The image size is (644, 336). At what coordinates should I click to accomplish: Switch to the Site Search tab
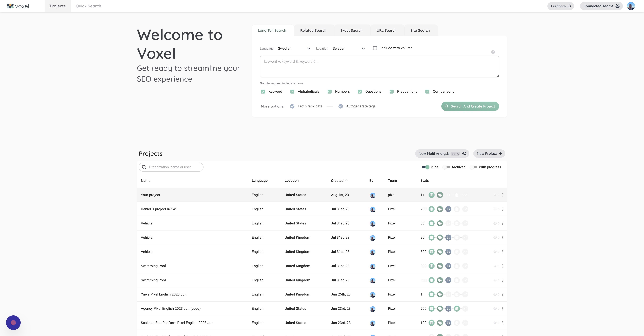pyautogui.click(x=420, y=31)
